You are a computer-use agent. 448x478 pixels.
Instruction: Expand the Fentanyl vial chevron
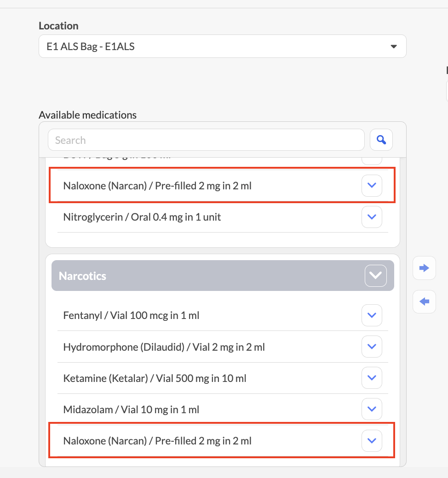pyautogui.click(x=372, y=315)
